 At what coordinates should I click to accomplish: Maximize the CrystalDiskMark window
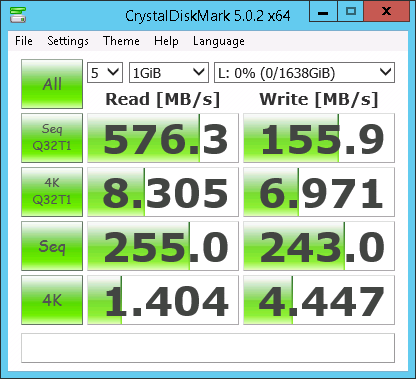[x=351, y=11]
